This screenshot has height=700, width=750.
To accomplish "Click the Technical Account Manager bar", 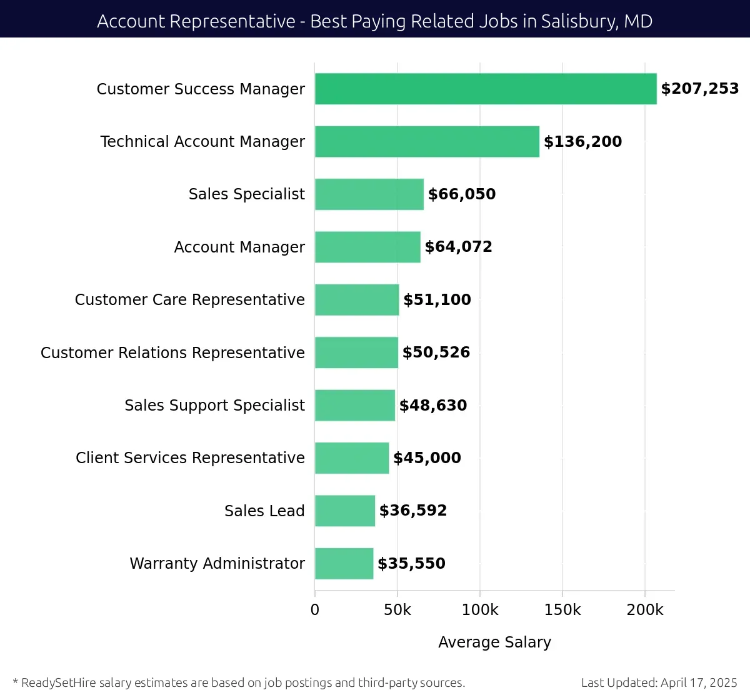I will click(x=427, y=141).
